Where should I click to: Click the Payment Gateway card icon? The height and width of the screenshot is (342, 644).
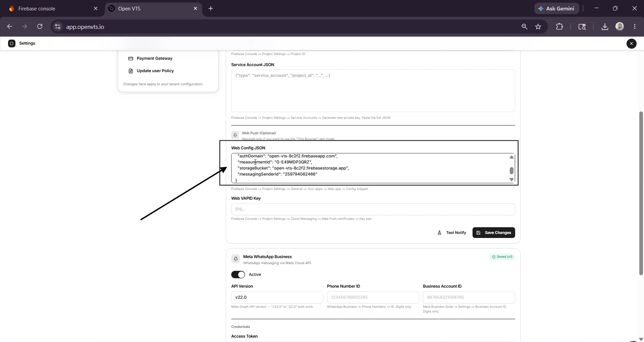(131, 58)
